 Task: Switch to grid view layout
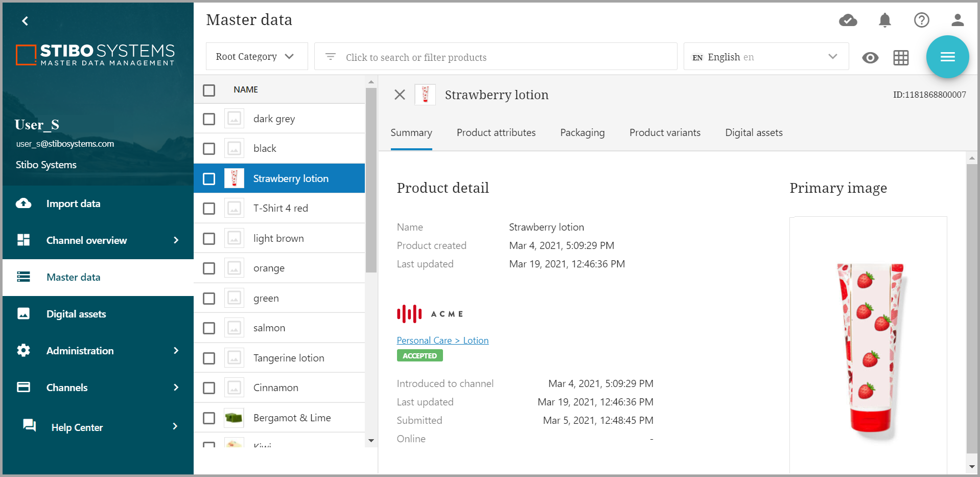(901, 58)
